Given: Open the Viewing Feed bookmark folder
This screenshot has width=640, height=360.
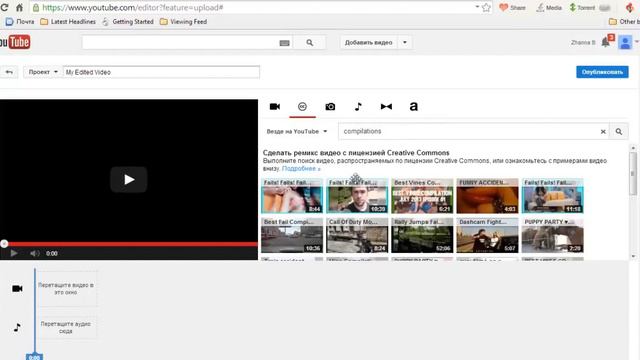Looking at the screenshot, I should 184,22.
